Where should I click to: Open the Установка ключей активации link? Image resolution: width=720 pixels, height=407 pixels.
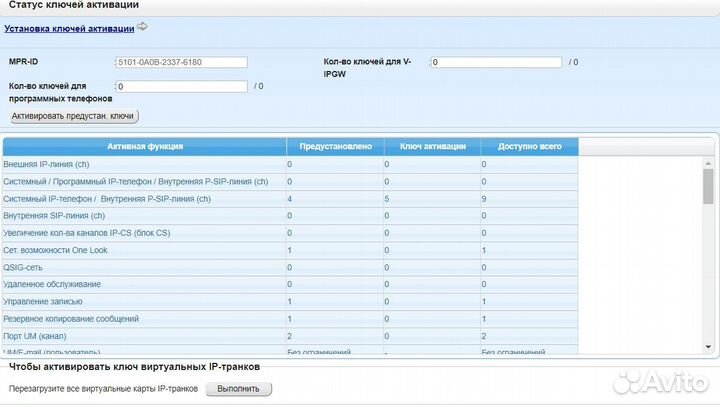pos(68,28)
